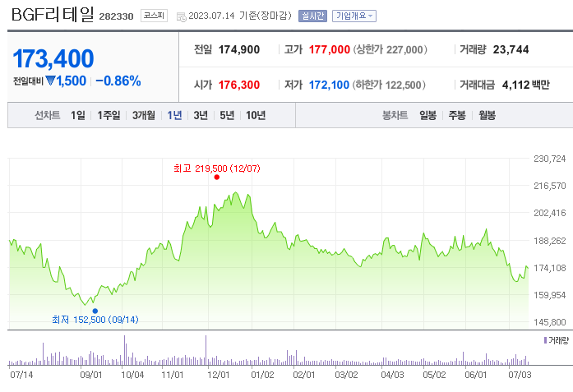
Task: Click the calendar icon beside 2023.07.14
Action: click(181, 16)
